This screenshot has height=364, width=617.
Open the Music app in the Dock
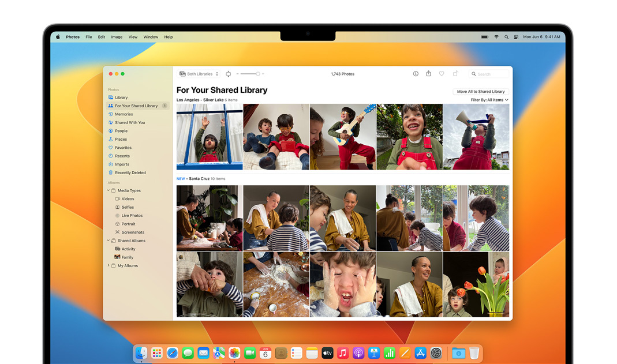click(343, 353)
